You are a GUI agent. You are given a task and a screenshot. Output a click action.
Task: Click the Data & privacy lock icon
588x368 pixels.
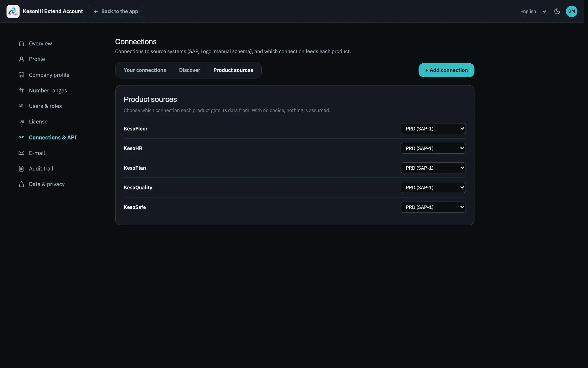[21, 184]
